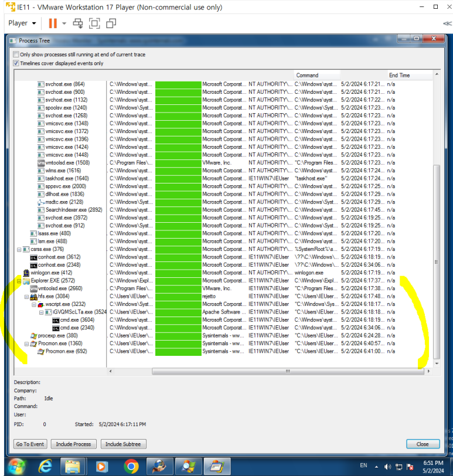Screen dimensions: 453x476
Task: Select the wscript.exe (3232) icon
Action: pos(40,304)
